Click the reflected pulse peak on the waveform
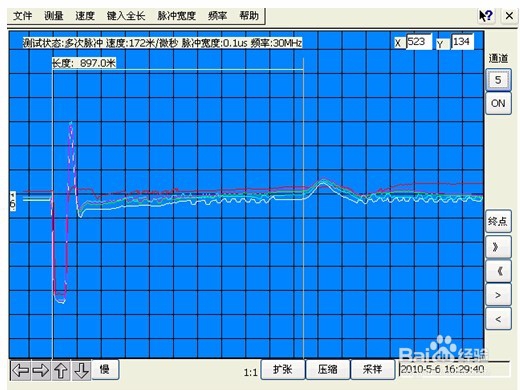The width and height of the screenshot is (520, 390). pyautogui.click(x=323, y=182)
